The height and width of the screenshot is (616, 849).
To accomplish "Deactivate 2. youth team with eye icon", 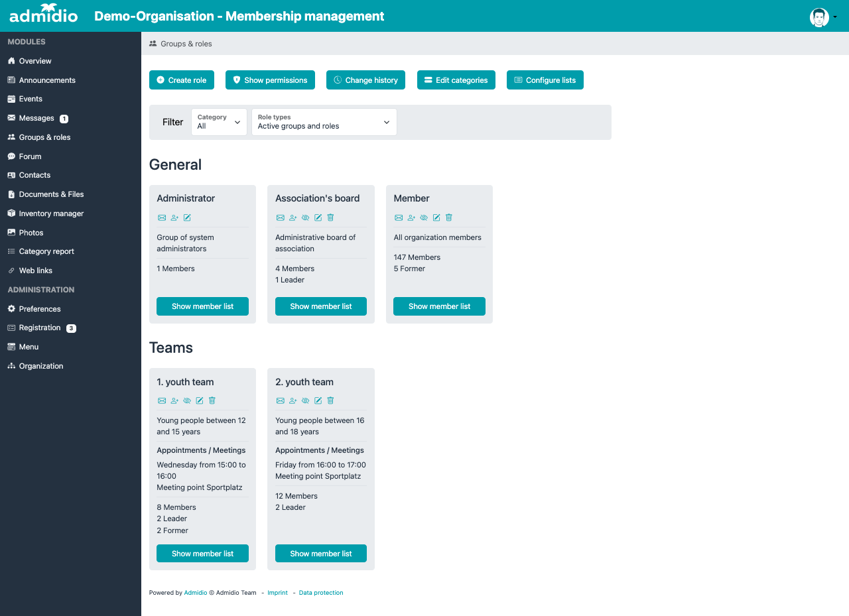I will [x=305, y=400].
